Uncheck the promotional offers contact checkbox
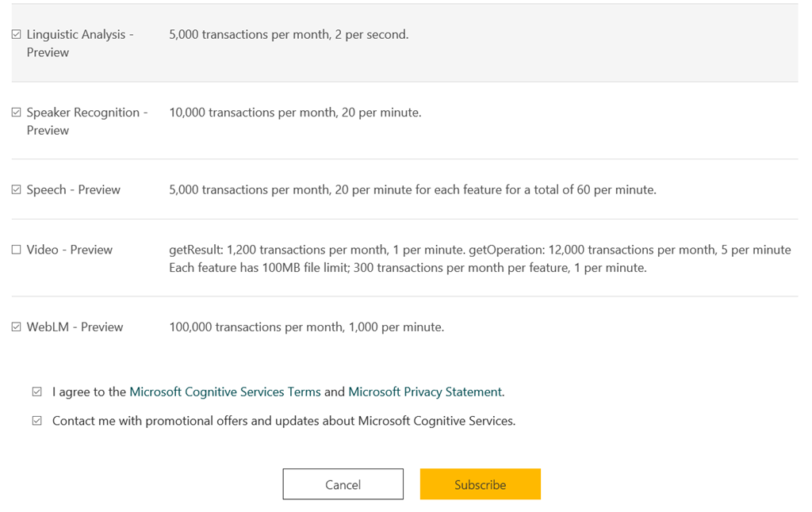This screenshot has height=512, width=812. [x=36, y=420]
